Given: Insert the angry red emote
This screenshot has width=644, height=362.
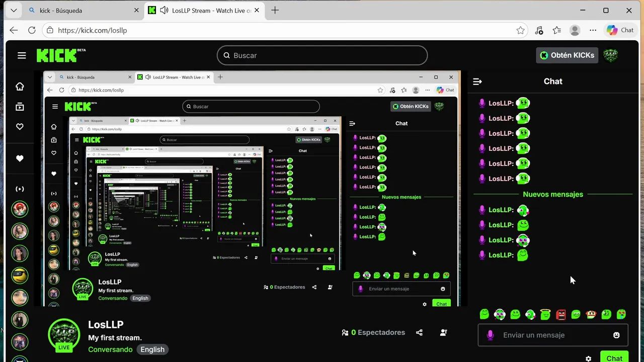Looking at the screenshot, I should (560, 314).
